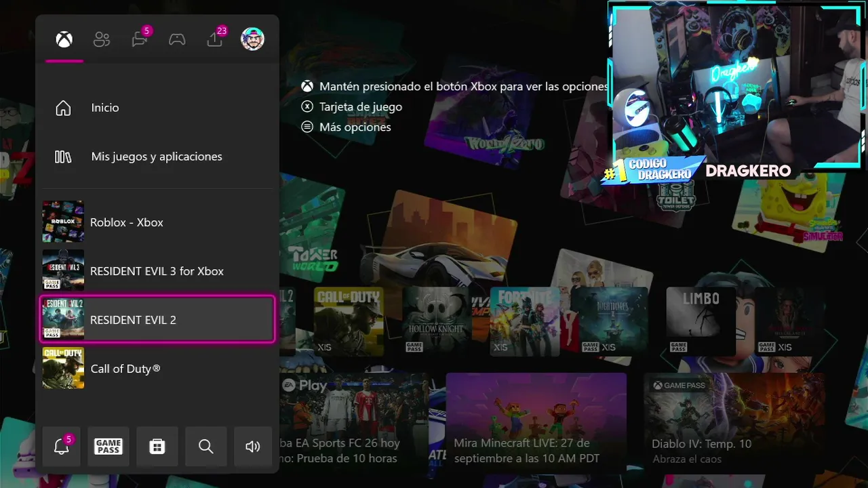Click the Inicio house icon

(x=63, y=108)
